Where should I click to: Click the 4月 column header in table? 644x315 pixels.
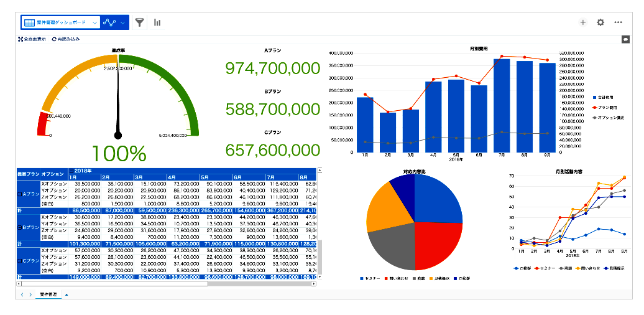point(183,177)
